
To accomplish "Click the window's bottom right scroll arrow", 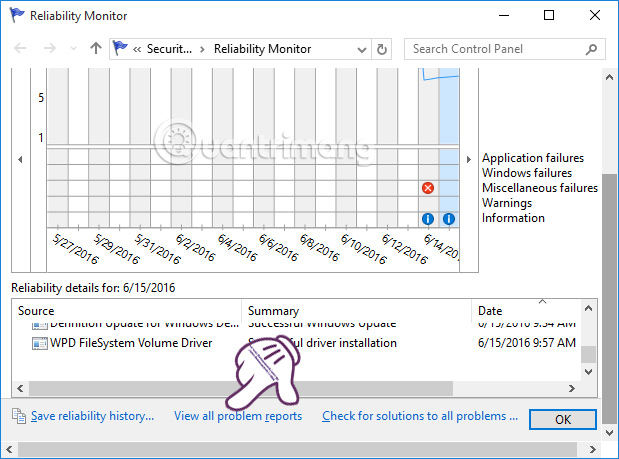I will [593, 449].
